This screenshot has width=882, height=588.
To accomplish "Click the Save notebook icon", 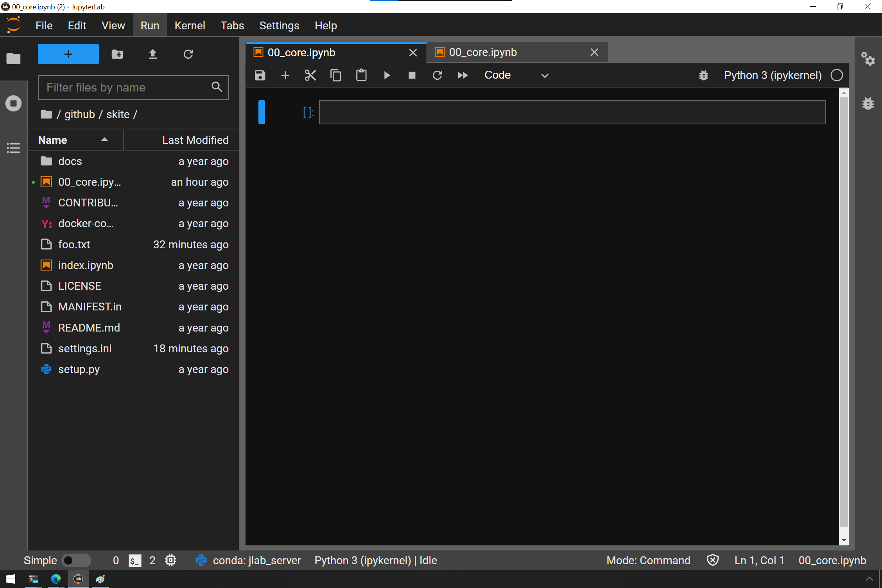I will pos(260,75).
